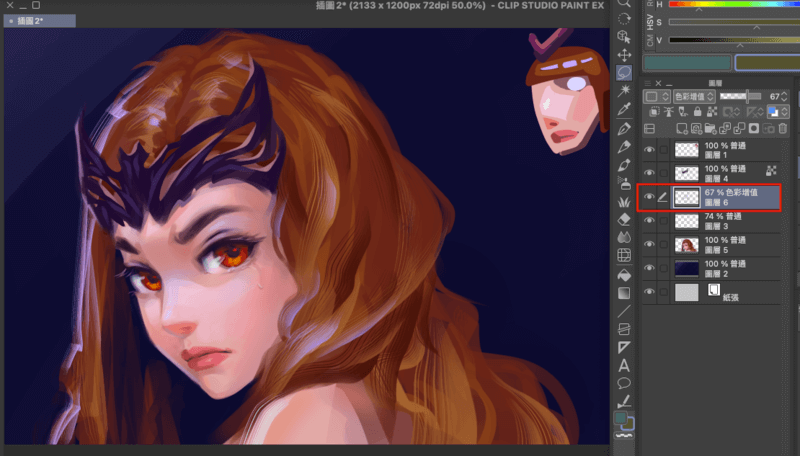Select the 圖層 2 layer thumbnail
The width and height of the screenshot is (800, 456).
click(686, 268)
